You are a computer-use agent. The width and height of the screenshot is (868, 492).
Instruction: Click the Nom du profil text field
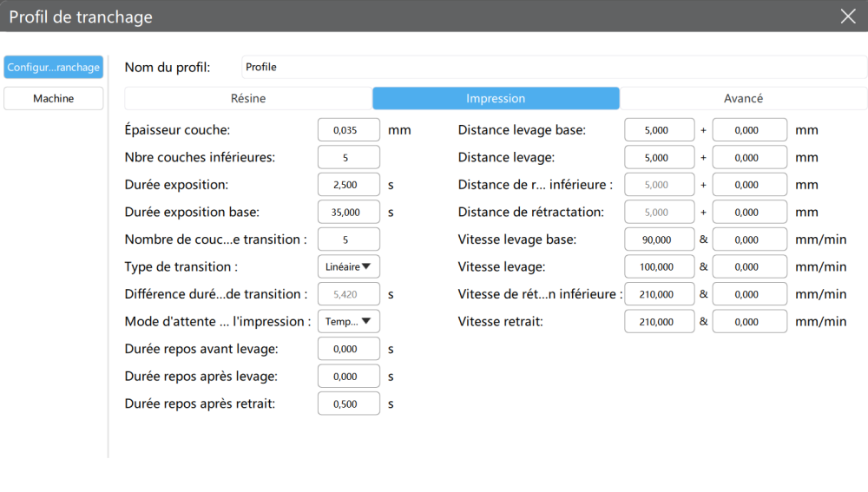coord(553,67)
